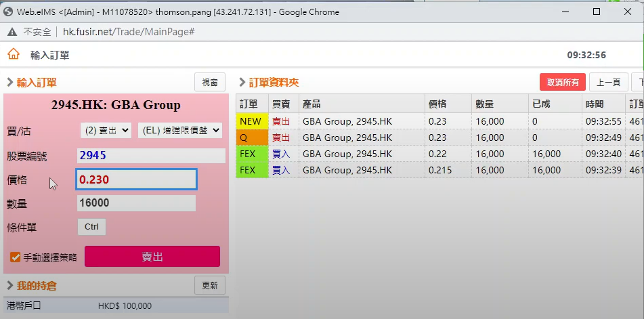Select the yellow NEW order status cell

point(252,121)
